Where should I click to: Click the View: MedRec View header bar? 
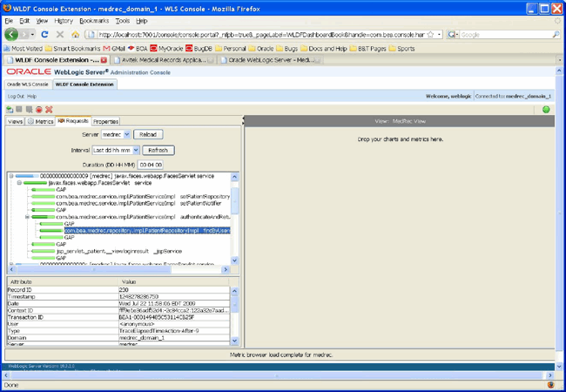(400, 121)
